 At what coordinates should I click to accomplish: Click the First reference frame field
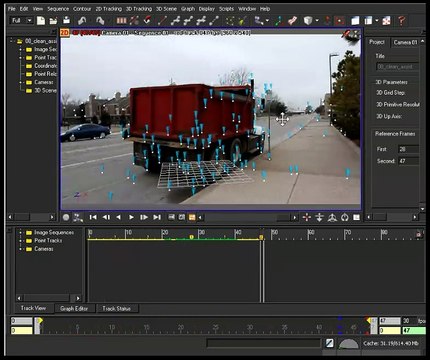[409, 149]
